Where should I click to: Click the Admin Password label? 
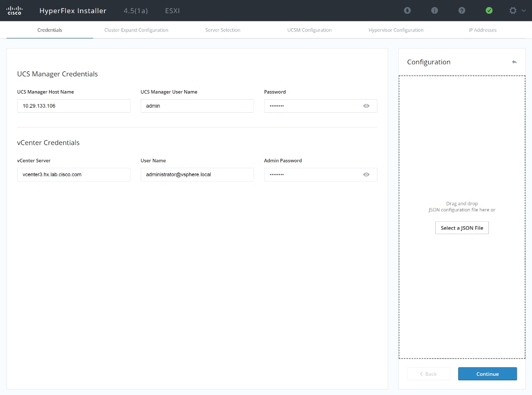click(x=283, y=161)
